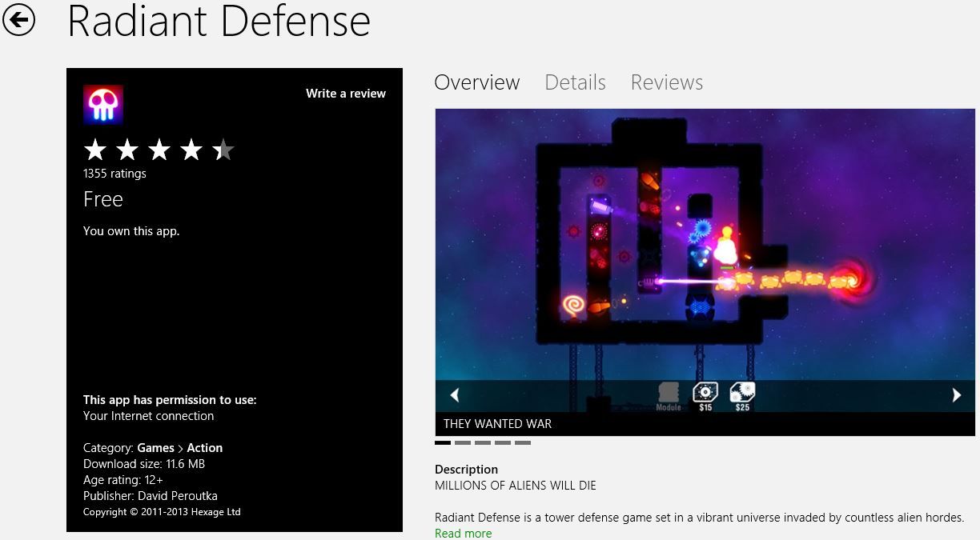The height and width of the screenshot is (540, 980).
Task: Click 'Download size: 11.6 MB' text
Action: [x=145, y=464]
